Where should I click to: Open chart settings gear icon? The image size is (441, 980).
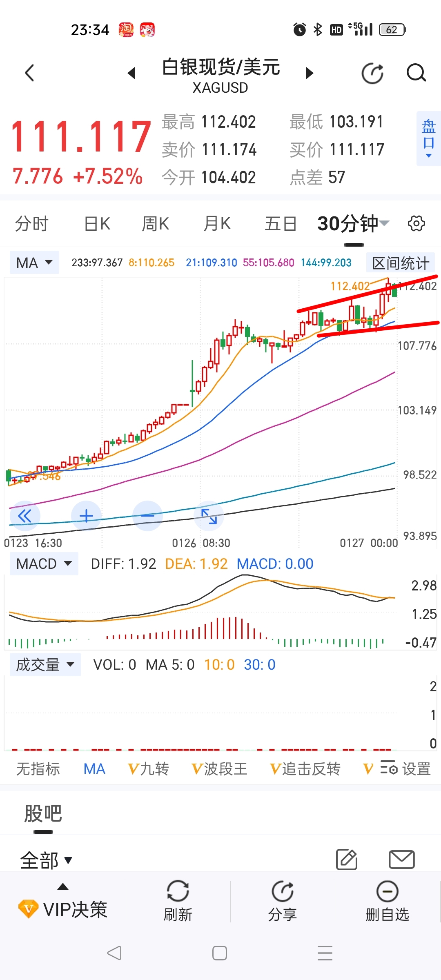416,224
